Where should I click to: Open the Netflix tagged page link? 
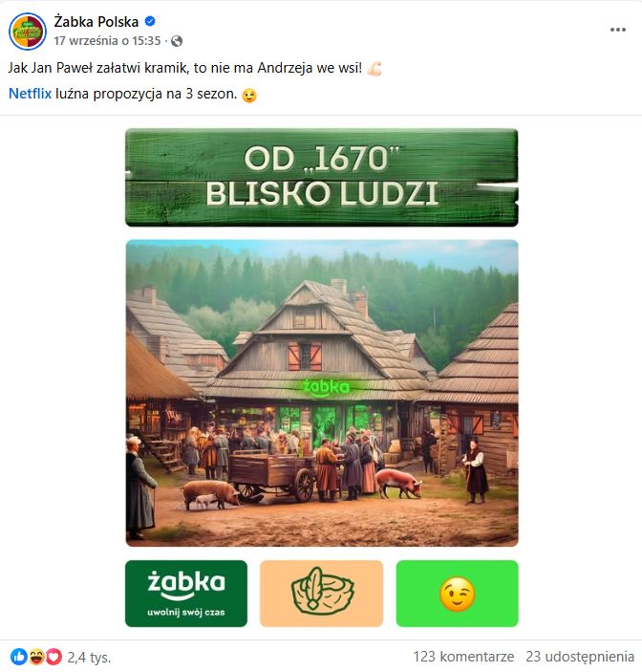(30, 94)
